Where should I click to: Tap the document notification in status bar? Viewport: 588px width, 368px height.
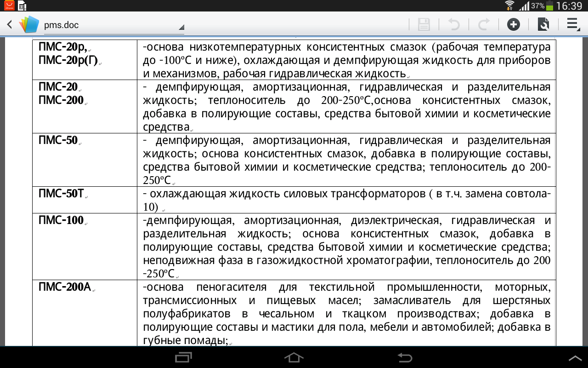(x=22, y=6)
